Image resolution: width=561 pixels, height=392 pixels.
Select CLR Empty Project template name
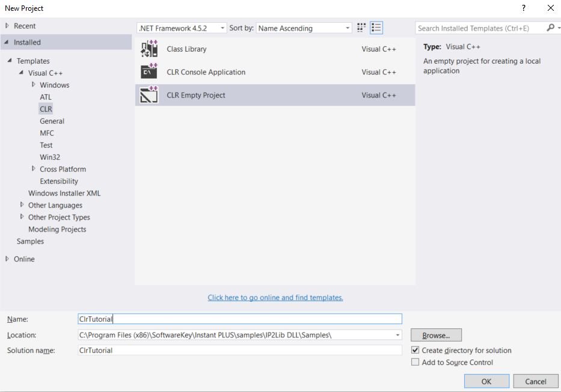point(196,95)
